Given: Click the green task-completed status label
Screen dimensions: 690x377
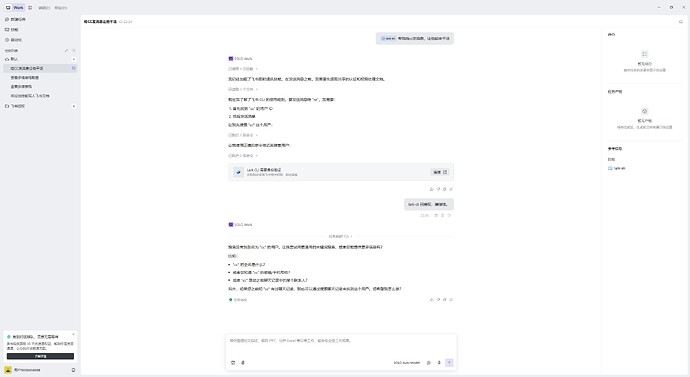Looking at the screenshot, I should (x=238, y=300).
